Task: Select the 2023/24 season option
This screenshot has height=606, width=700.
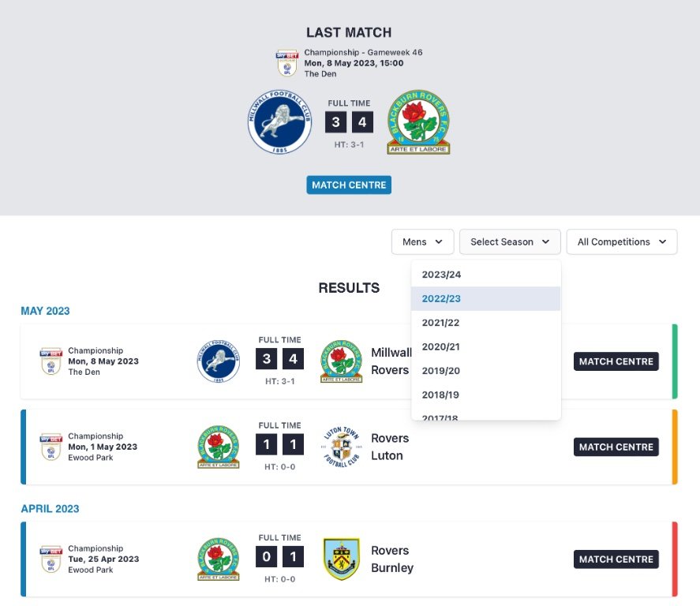Action: click(441, 275)
